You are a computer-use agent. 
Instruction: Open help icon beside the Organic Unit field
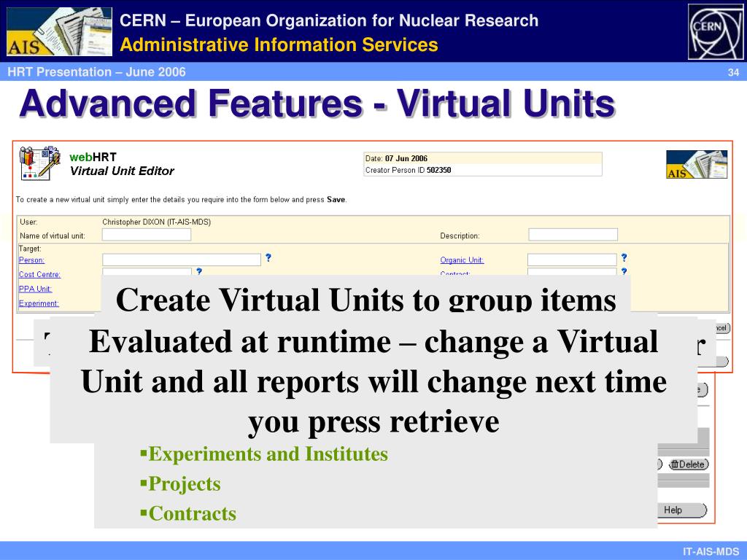point(624,257)
